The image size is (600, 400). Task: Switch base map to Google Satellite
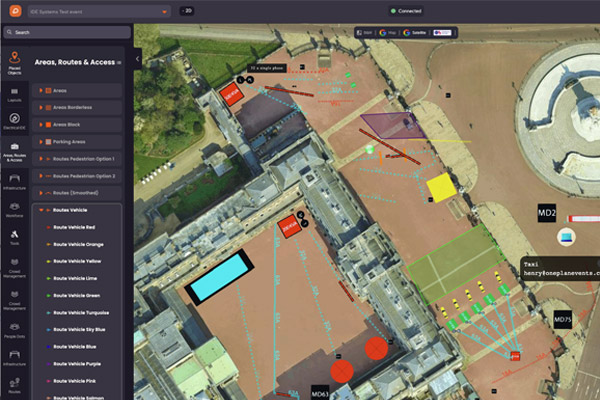click(414, 33)
